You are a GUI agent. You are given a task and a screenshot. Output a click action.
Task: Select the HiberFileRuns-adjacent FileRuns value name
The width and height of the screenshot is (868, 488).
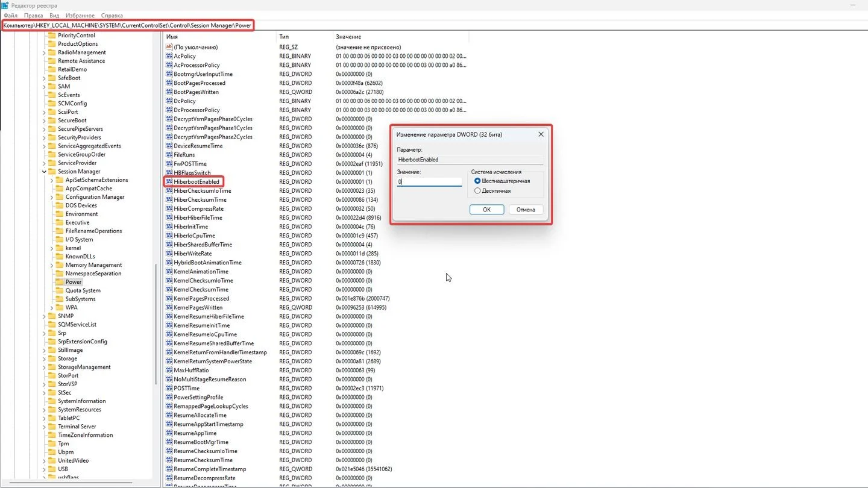pos(184,155)
